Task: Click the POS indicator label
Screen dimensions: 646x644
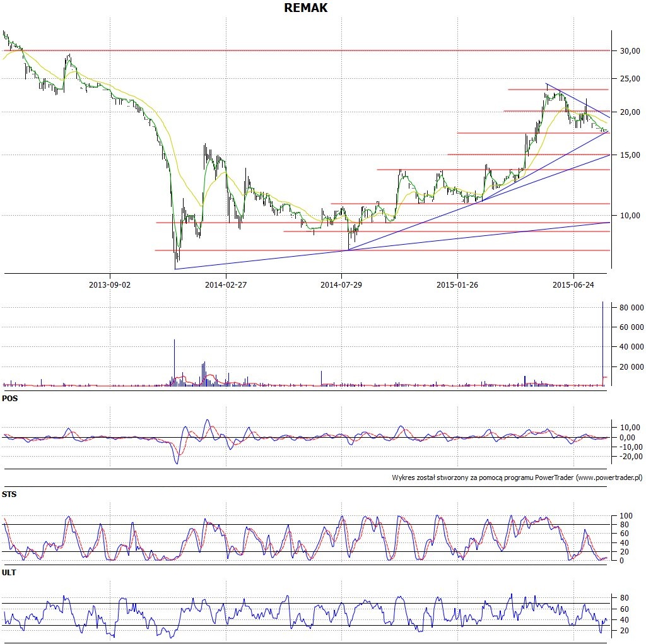Action: 10,399
